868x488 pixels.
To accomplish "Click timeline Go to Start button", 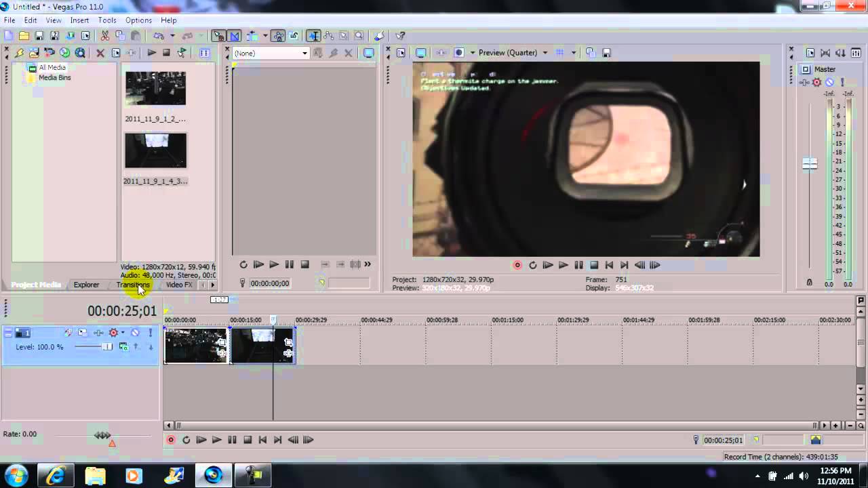I will click(x=262, y=440).
